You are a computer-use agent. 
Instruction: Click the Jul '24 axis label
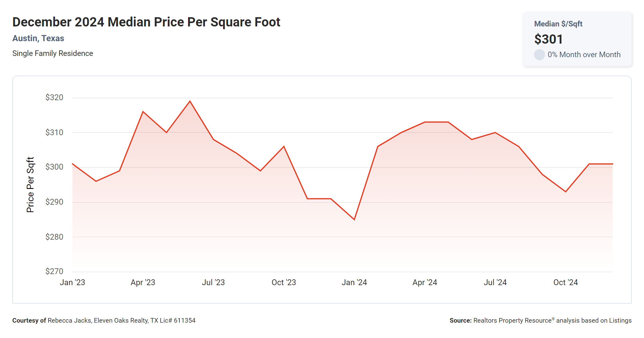(495, 282)
